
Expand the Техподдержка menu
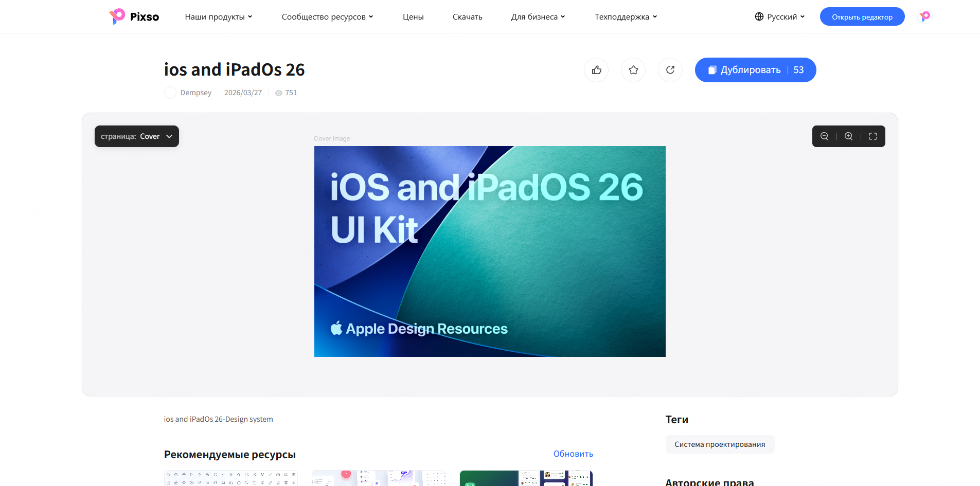coord(626,17)
